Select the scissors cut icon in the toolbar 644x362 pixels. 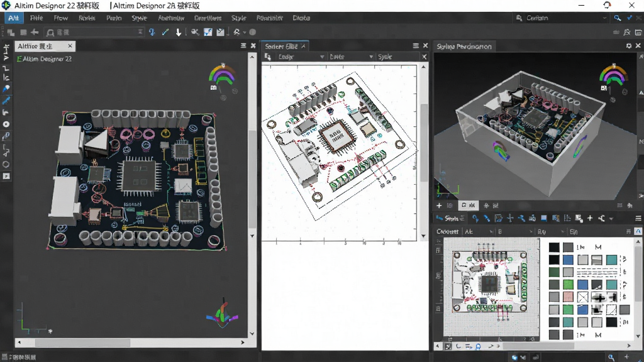point(195,32)
